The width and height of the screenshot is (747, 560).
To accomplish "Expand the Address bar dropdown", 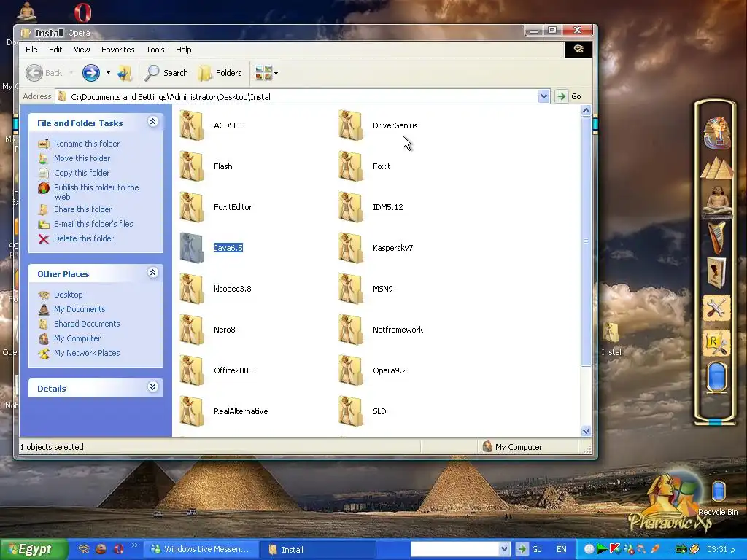I will (543, 96).
